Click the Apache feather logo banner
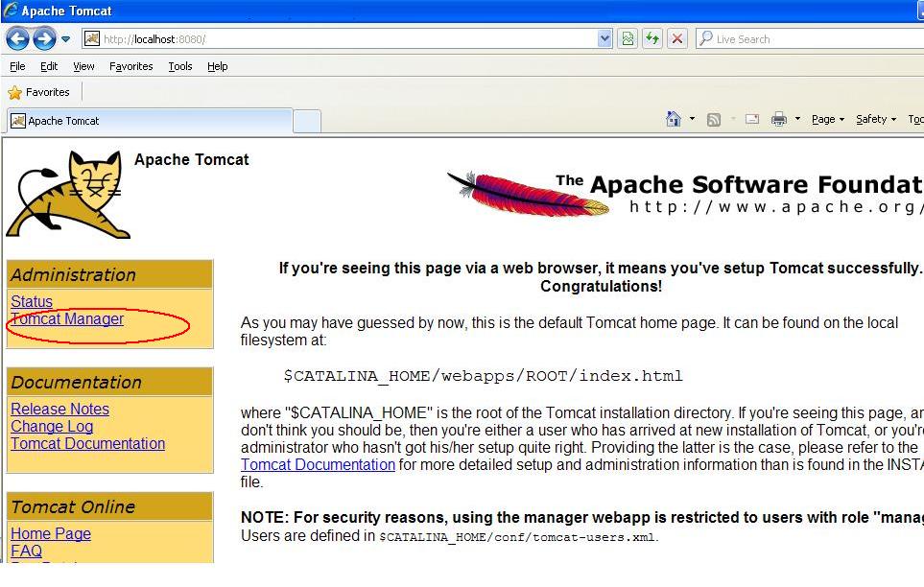 coord(684,194)
